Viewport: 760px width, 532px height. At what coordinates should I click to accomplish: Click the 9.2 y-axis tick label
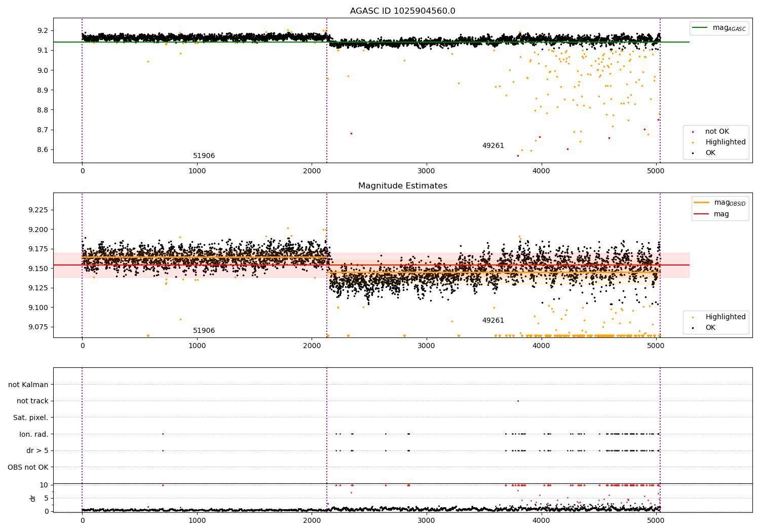pos(43,31)
